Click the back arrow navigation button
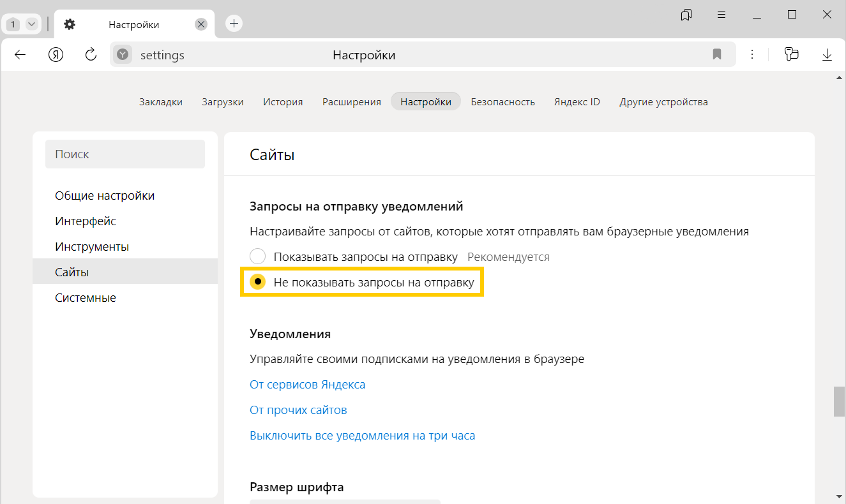This screenshot has width=846, height=504. 20,55
